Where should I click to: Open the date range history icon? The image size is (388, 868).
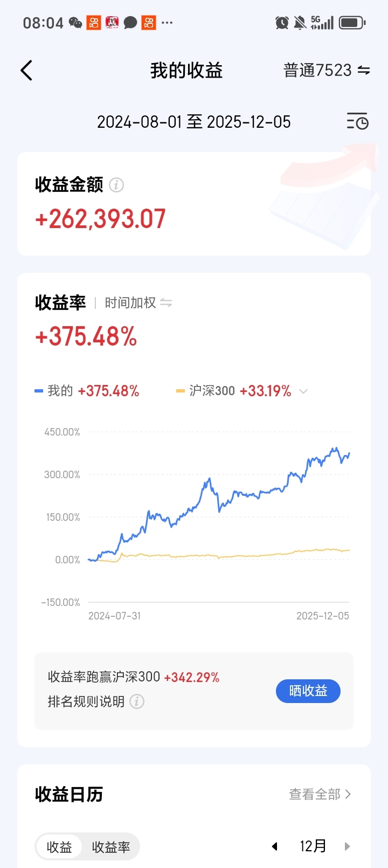coord(357,122)
